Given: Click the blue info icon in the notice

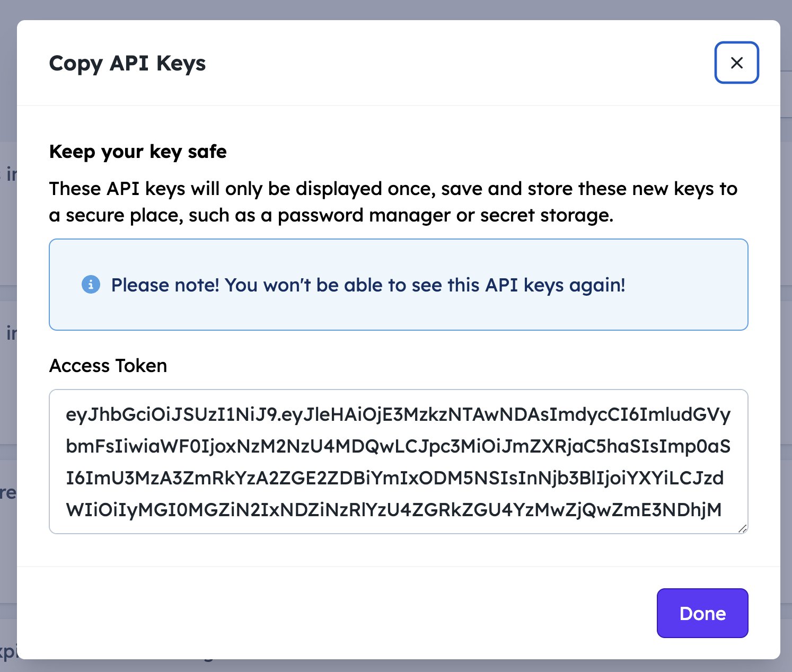Looking at the screenshot, I should click(91, 285).
